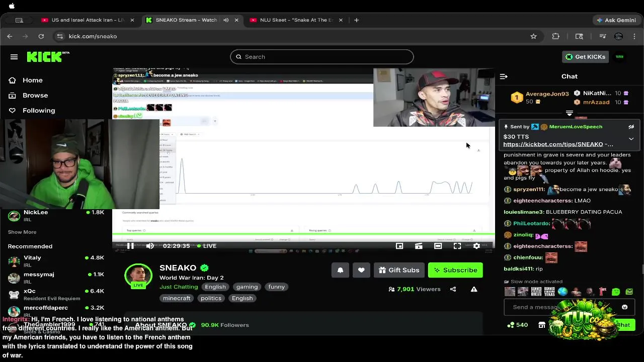
Task: Reload the kick.com page
Action: (41, 36)
